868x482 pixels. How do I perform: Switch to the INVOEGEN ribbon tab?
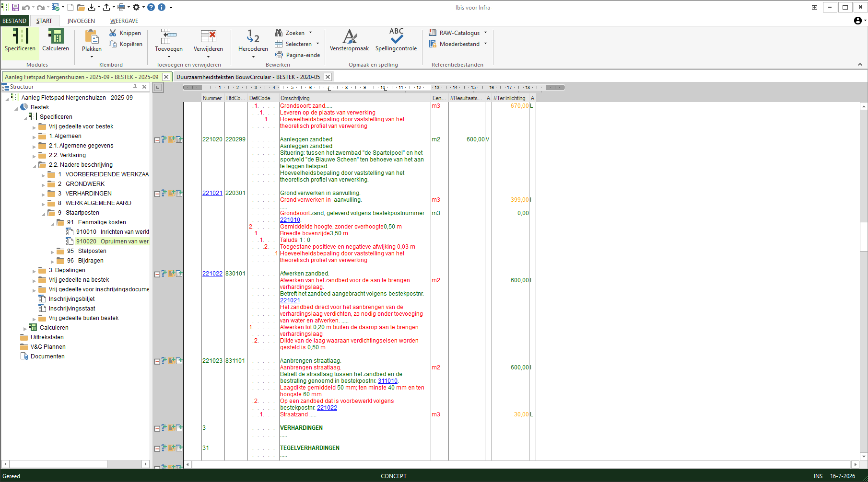[x=81, y=21]
